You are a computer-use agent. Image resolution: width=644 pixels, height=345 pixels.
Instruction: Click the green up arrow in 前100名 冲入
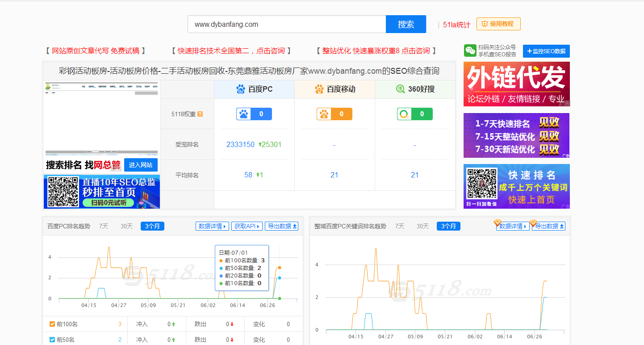(x=173, y=324)
